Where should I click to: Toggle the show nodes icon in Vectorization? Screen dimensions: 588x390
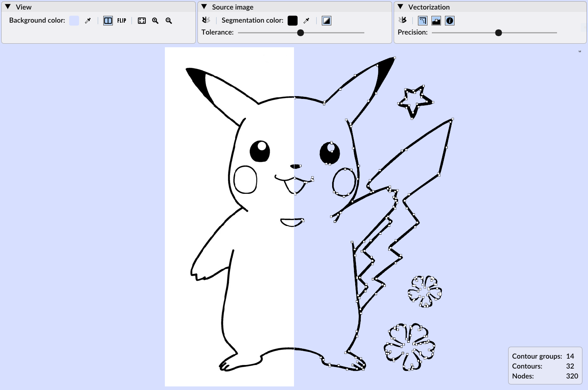point(422,20)
